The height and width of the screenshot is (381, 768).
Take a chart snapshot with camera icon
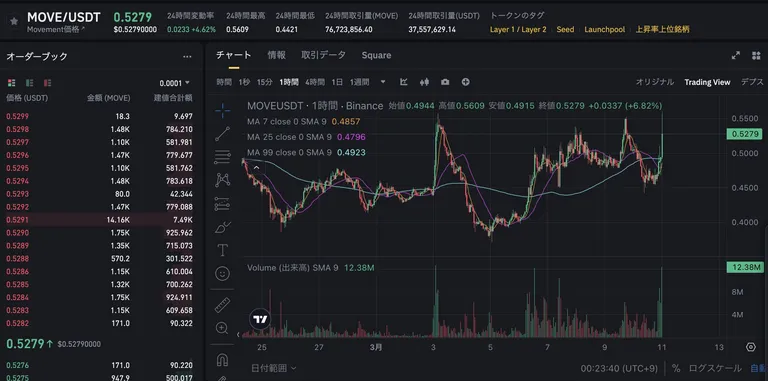click(x=445, y=82)
